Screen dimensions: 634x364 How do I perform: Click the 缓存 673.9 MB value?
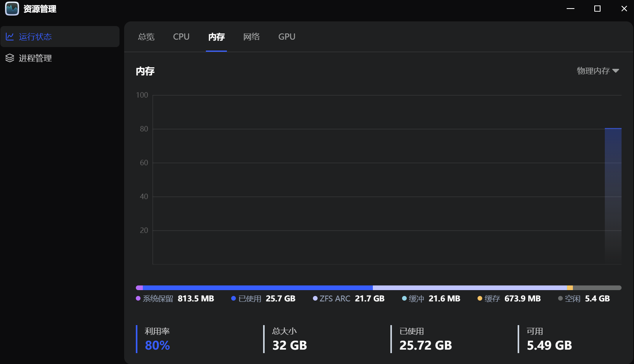pos(523,299)
